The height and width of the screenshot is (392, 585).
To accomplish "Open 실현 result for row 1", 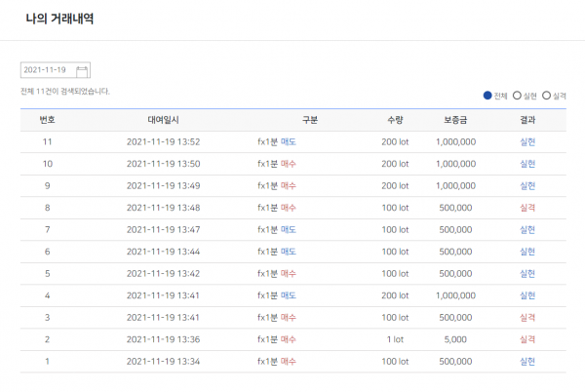I will coord(527,362).
